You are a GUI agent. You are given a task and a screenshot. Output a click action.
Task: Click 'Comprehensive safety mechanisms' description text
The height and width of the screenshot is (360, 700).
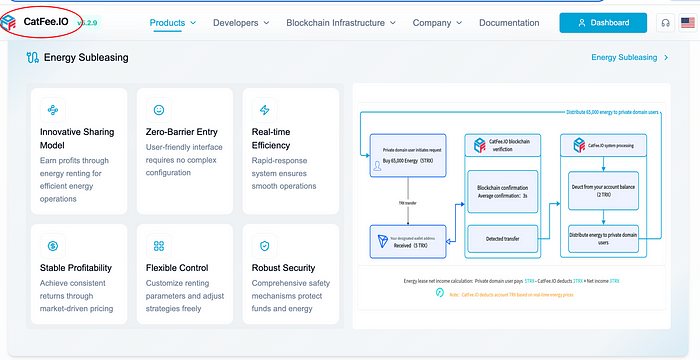point(291,296)
